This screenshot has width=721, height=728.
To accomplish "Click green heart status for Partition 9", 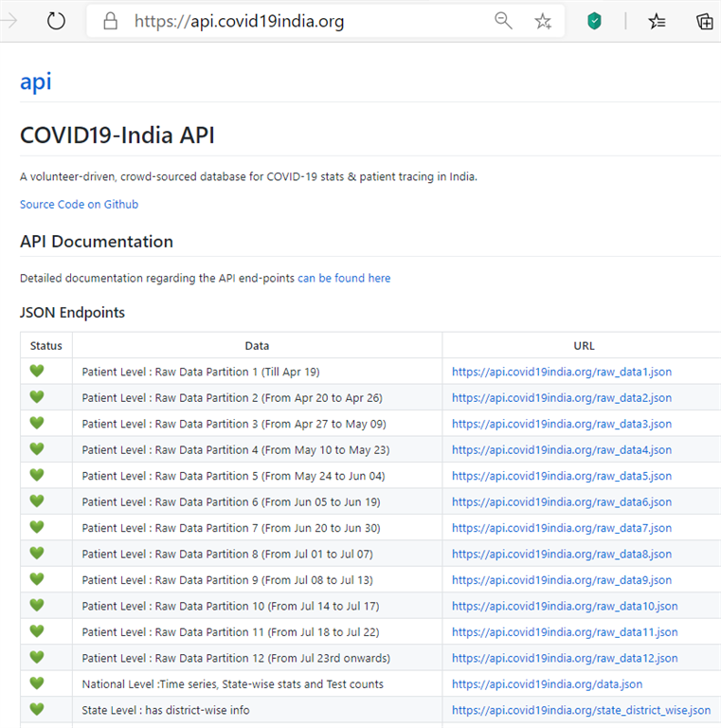I will coord(37,579).
